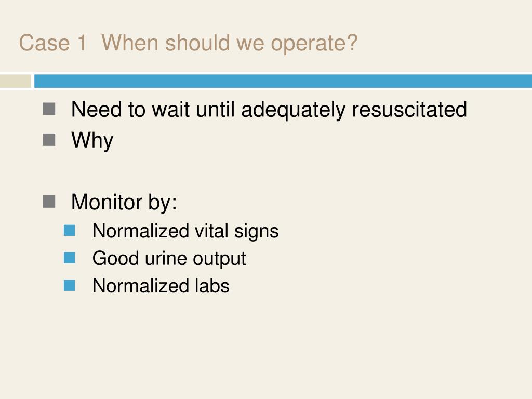Click blue bullet next to 'Good urine output'
The height and width of the screenshot is (399, 532).
(70, 258)
